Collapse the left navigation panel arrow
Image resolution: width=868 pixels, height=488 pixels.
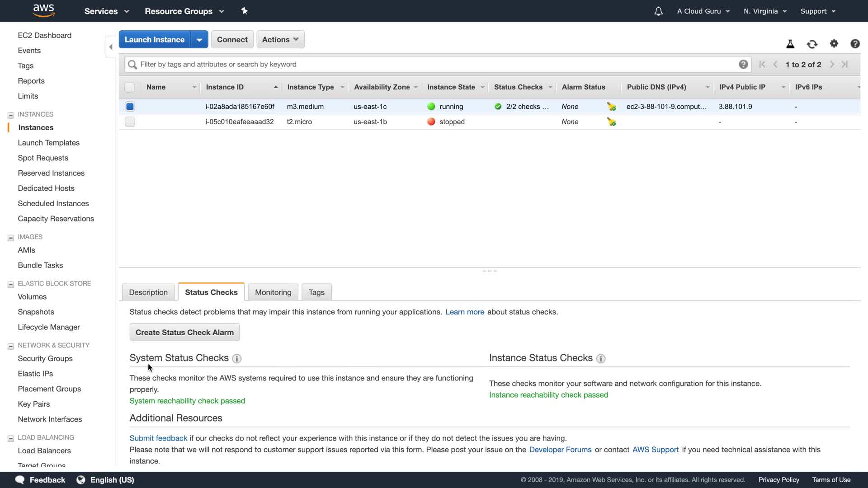(111, 47)
